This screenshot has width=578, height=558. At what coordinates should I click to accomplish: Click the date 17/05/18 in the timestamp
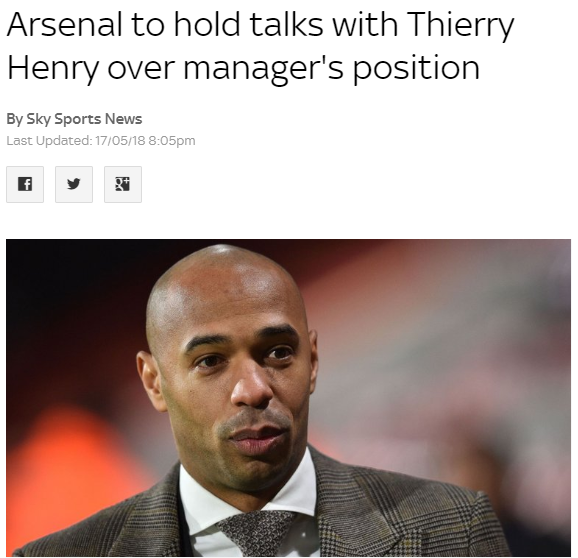click(120, 140)
